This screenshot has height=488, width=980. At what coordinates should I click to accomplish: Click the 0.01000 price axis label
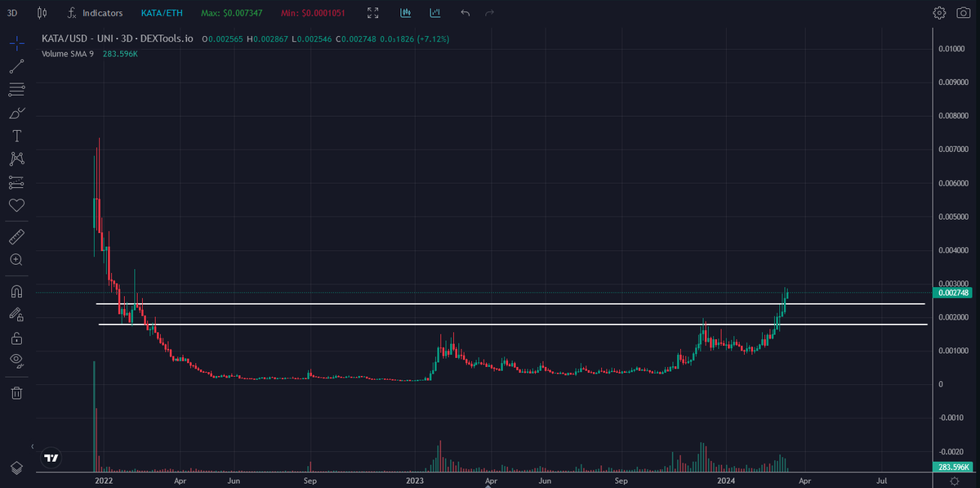[951, 49]
